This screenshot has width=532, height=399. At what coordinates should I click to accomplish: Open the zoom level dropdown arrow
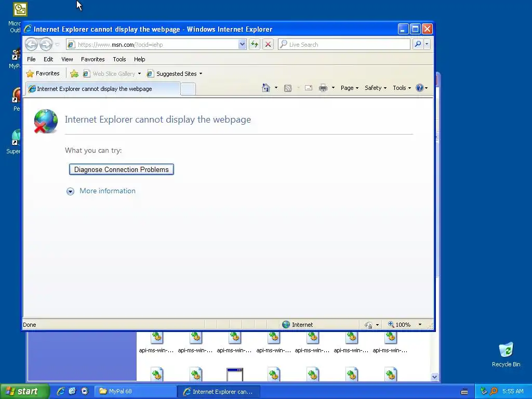pos(420,325)
